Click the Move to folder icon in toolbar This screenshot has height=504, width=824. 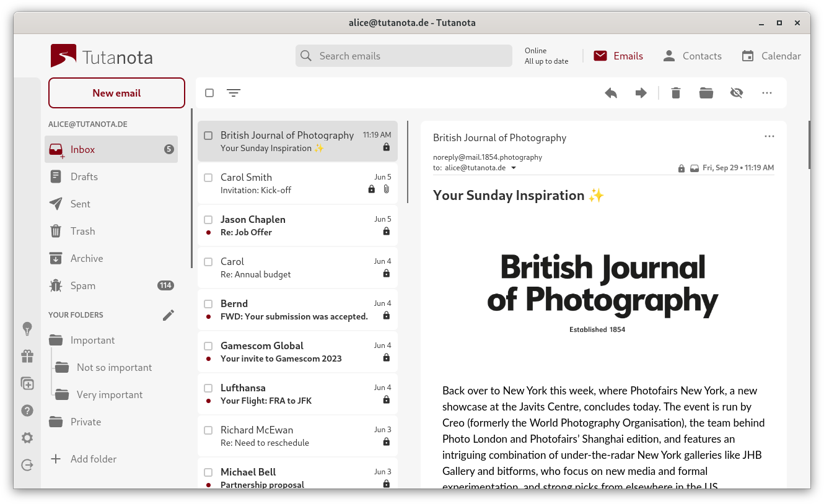(x=706, y=93)
